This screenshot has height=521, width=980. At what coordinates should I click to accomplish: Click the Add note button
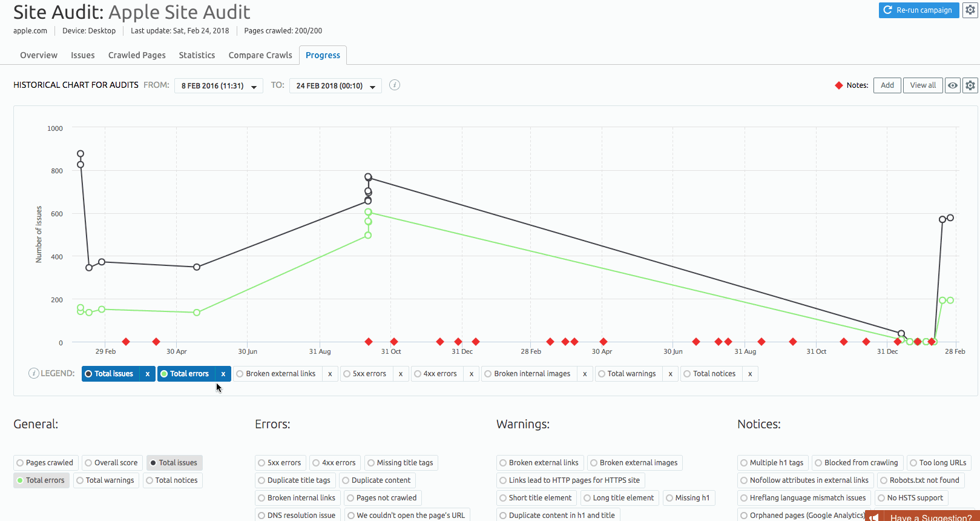point(887,85)
